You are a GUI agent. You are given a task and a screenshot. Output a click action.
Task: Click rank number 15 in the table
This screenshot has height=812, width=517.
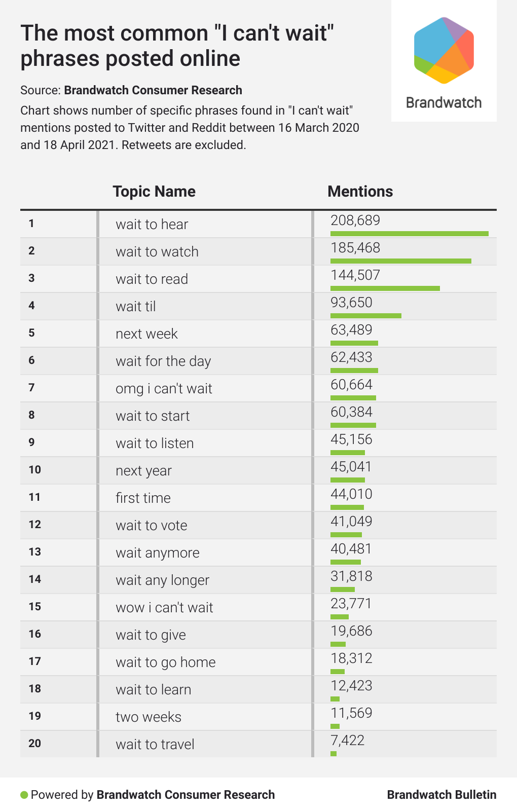point(34,607)
